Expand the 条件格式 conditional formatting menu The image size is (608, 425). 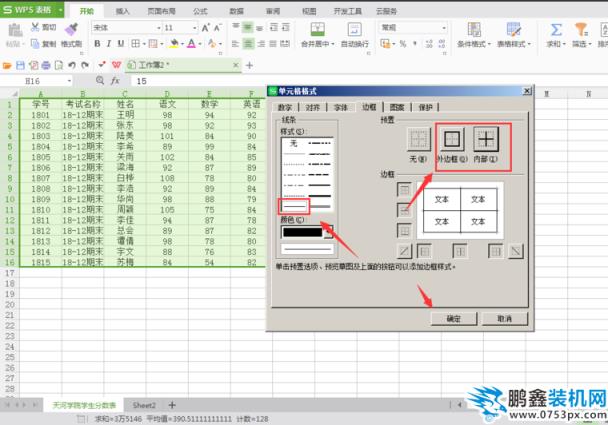coord(473,44)
